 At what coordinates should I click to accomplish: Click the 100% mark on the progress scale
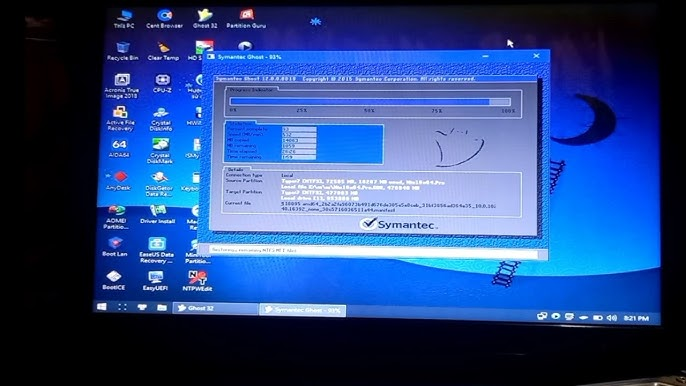click(508, 111)
